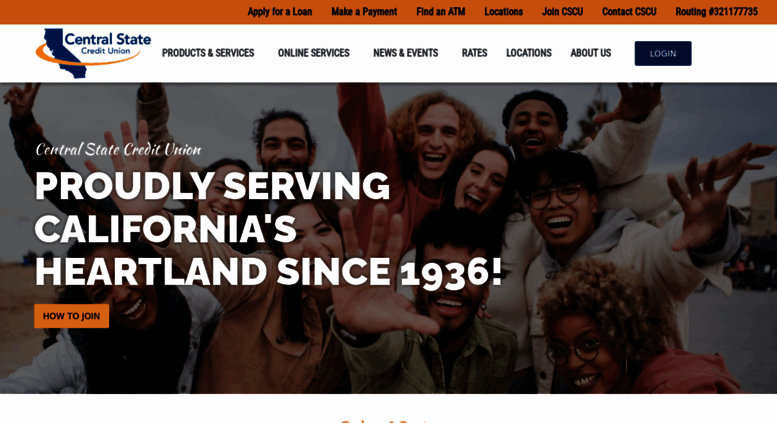Expand the Products & Services menu

208,53
